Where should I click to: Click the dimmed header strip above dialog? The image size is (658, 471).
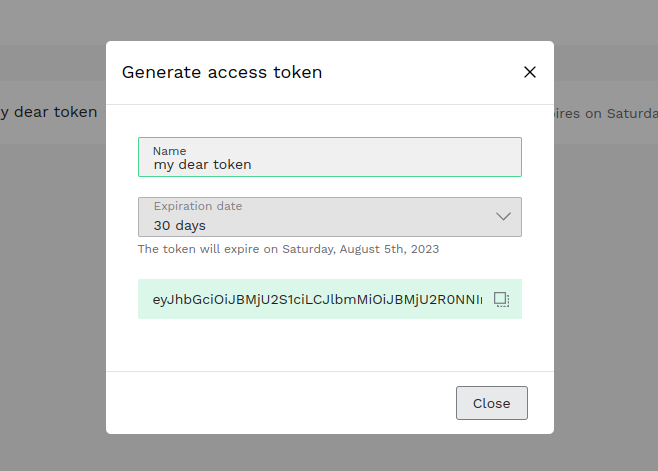coord(330,20)
